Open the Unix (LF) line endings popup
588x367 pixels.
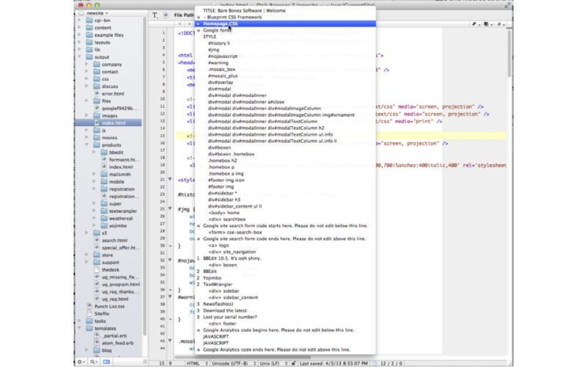tap(273, 363)
